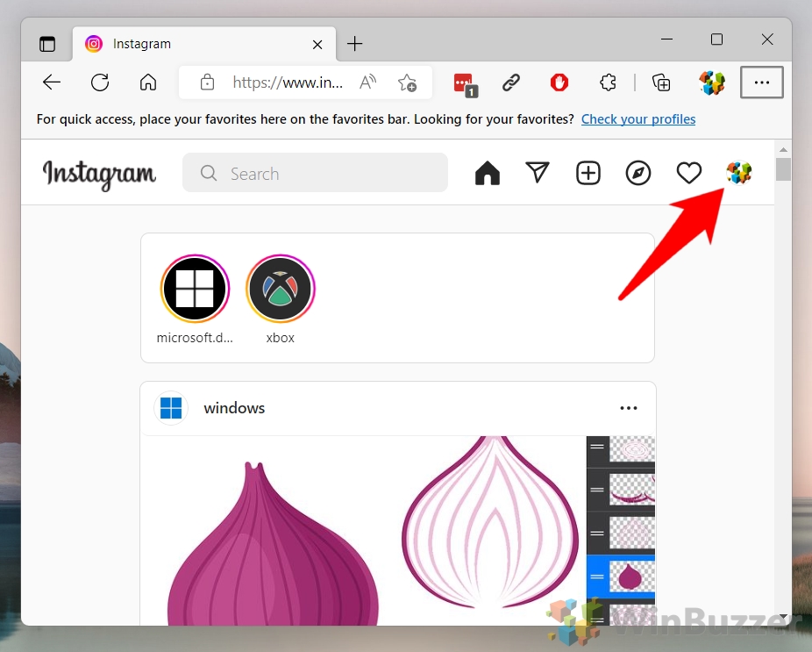The image size is (812, 652).
Task: Open the Extensions puzzle icon
Action: click(x=608, y=82)
